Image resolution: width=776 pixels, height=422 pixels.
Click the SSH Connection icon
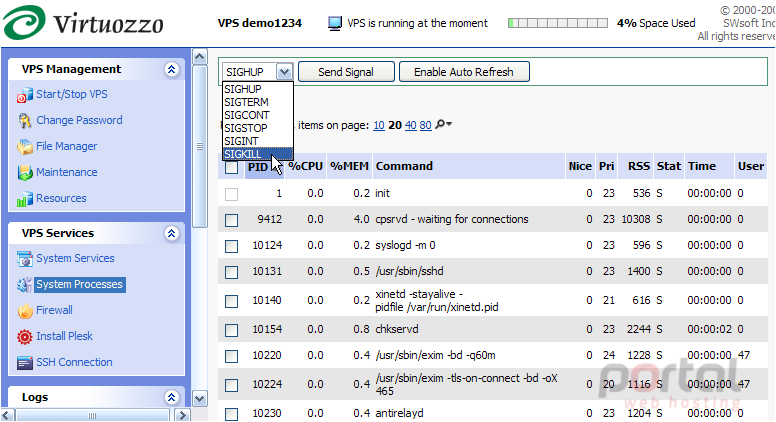[x=24, y=363]
